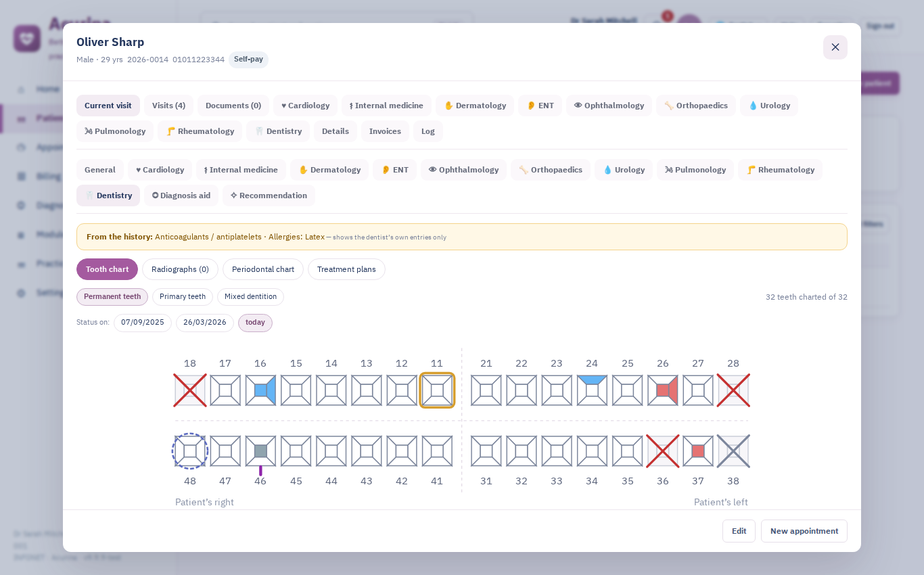Click the tooth 21 icon
This screenshot has width=924, height=575.
point(486,390)
